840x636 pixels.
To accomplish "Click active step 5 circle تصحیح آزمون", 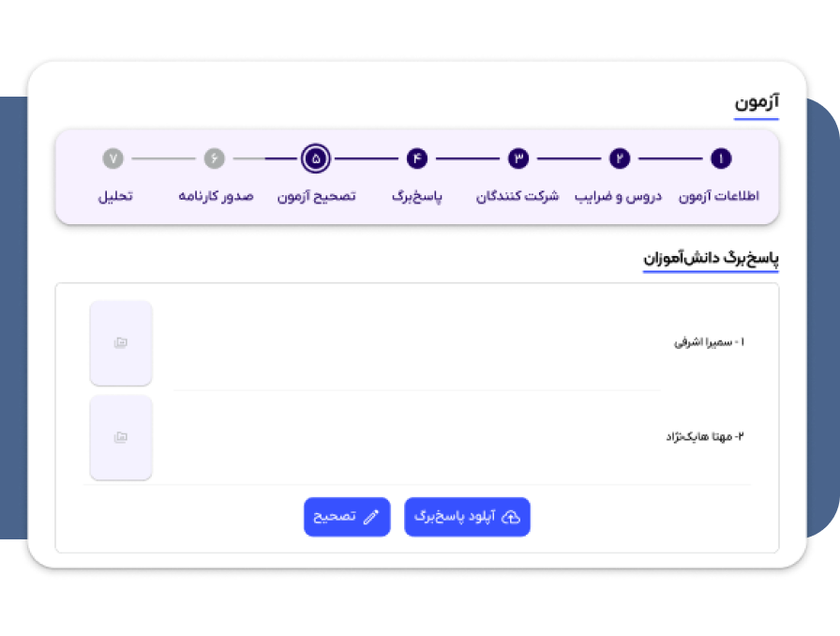I will [316, 159].
